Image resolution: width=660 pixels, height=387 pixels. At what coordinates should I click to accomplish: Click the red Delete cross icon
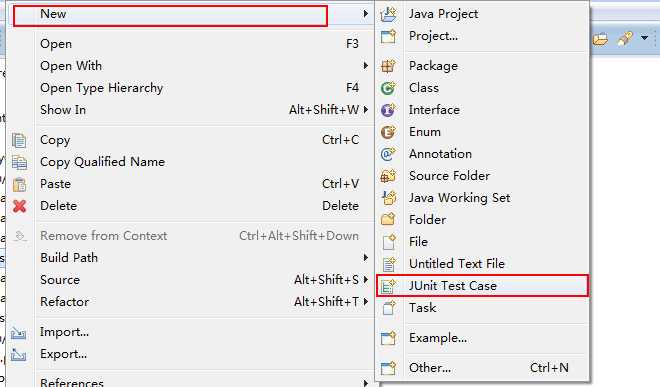click(x=19, y=206)
